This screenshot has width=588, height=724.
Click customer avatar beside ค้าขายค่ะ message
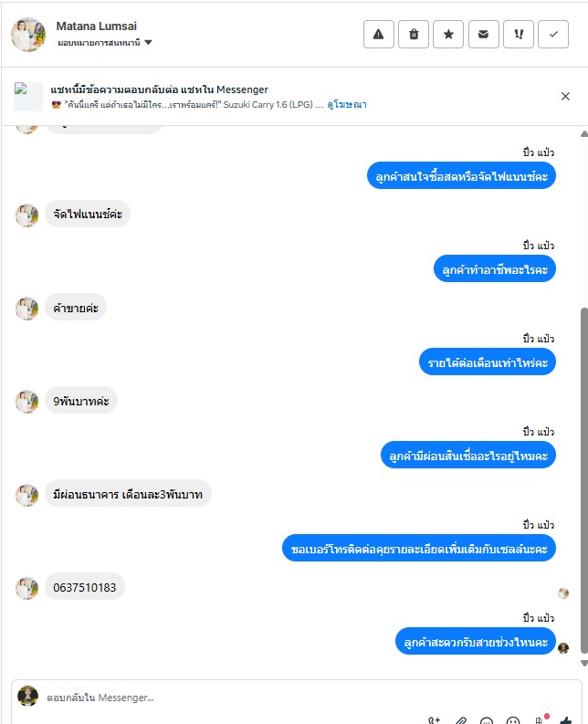click(27, 309)
